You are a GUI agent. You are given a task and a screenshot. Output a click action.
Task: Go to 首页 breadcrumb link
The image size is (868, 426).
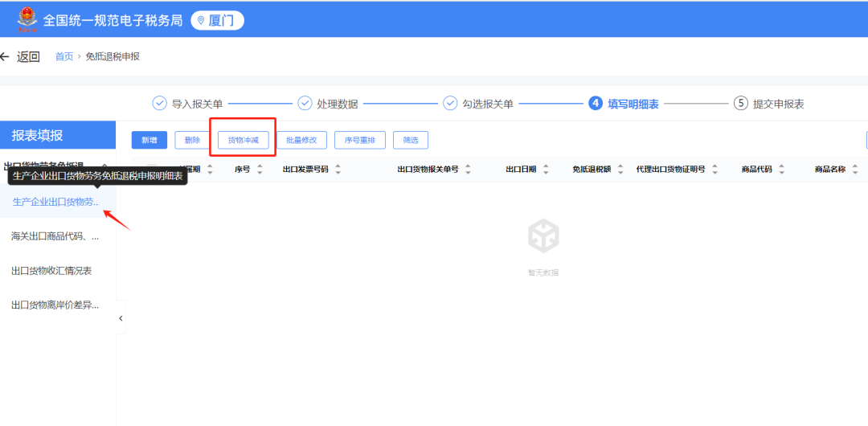(x=64, y=56)
